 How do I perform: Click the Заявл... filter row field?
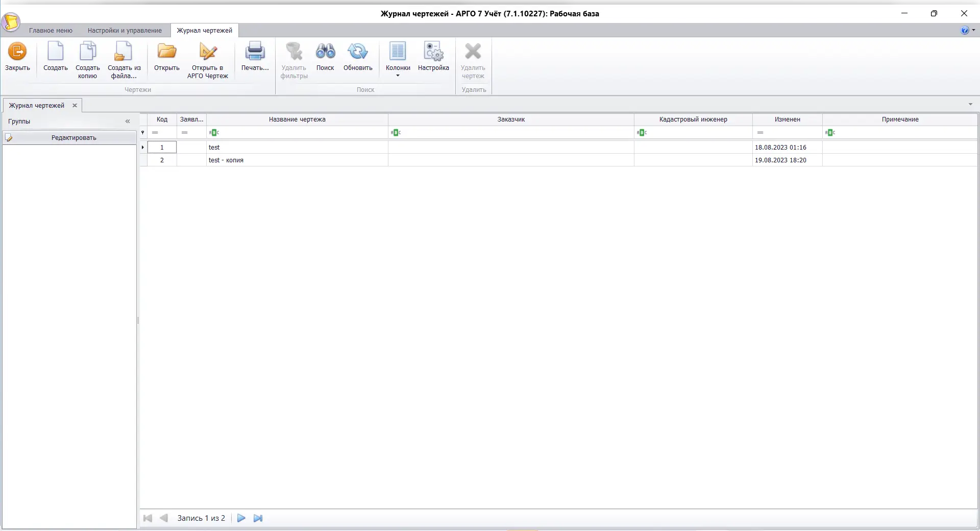tap(191, 133)
